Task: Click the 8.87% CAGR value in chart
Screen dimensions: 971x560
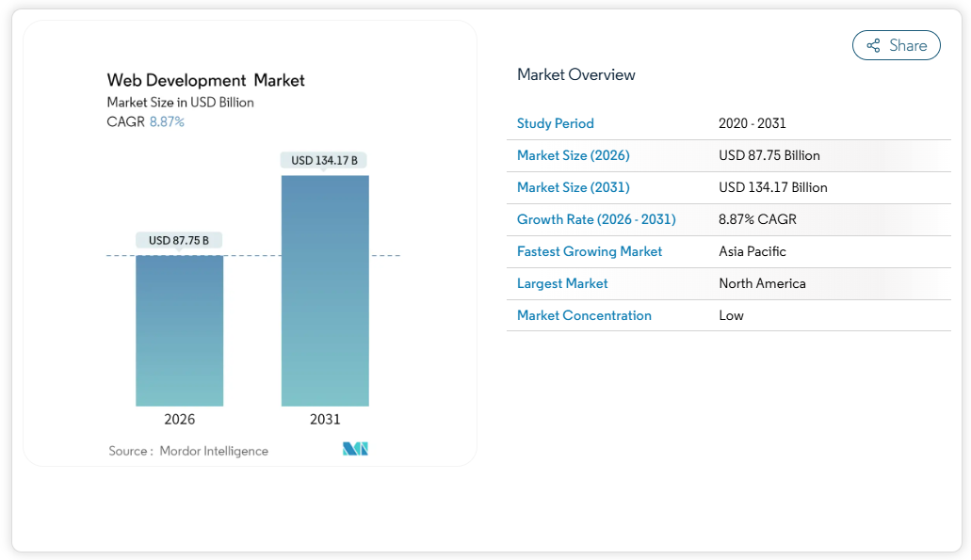Action: tap(167, 121)
